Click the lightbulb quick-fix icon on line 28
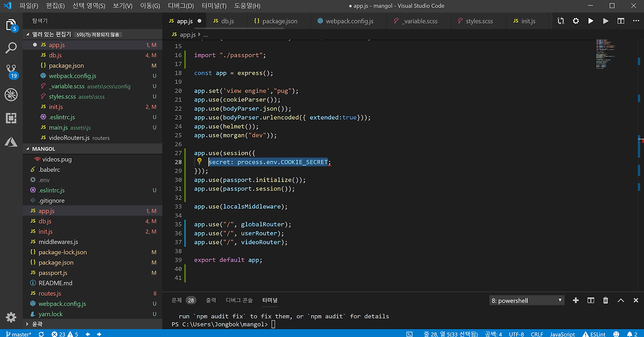This screenshot has height=337, width=644. point(199,161)
